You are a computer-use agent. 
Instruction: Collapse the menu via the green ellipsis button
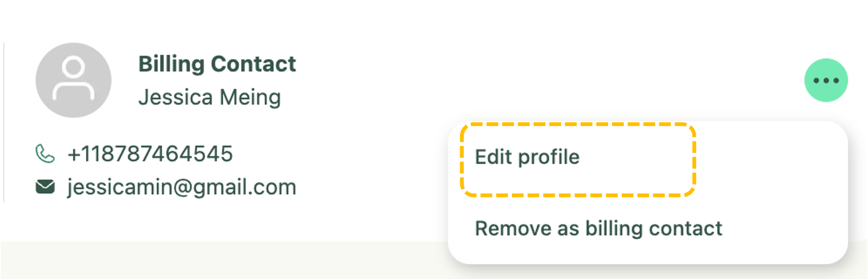826,80
